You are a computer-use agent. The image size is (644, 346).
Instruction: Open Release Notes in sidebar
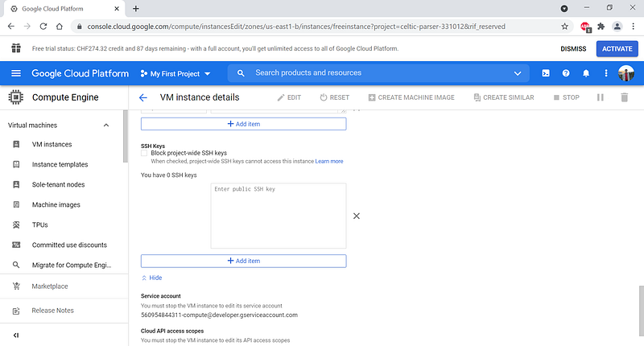click(x=52, y=311)
